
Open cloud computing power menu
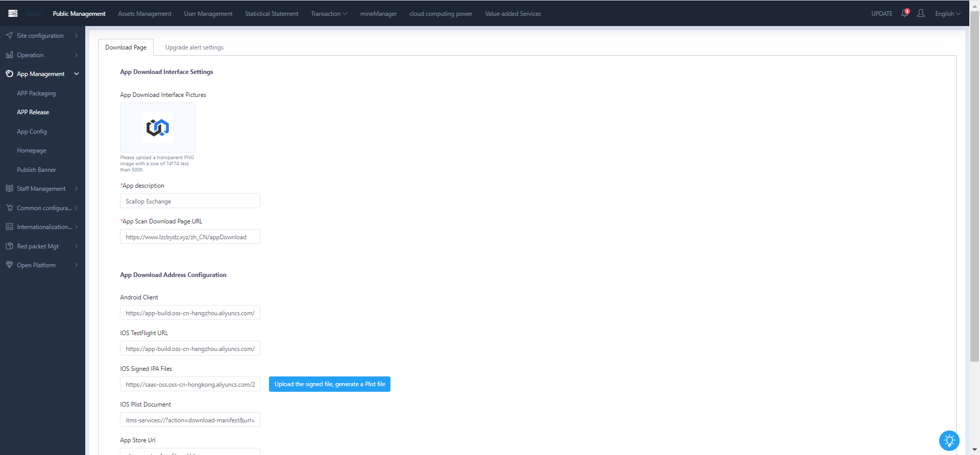point(441,14)
